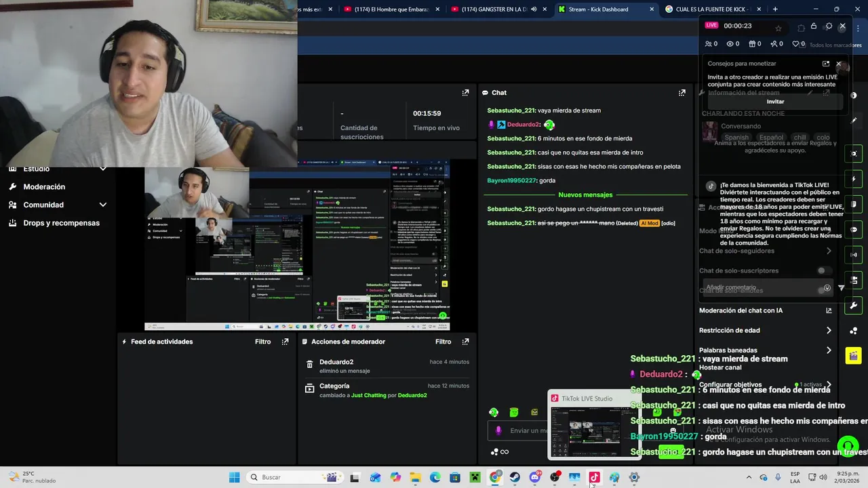This screenshot has height=488, width=868.
Task: Click the emoji icon in comment box
Action: coord(827,288)
